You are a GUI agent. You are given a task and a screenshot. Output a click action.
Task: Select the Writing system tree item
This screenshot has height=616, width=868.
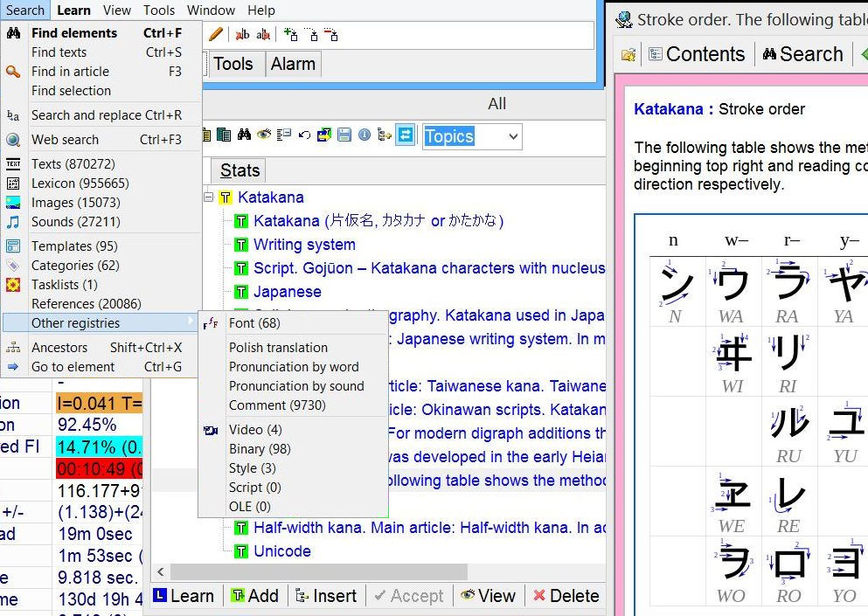[x=304, y=245]
